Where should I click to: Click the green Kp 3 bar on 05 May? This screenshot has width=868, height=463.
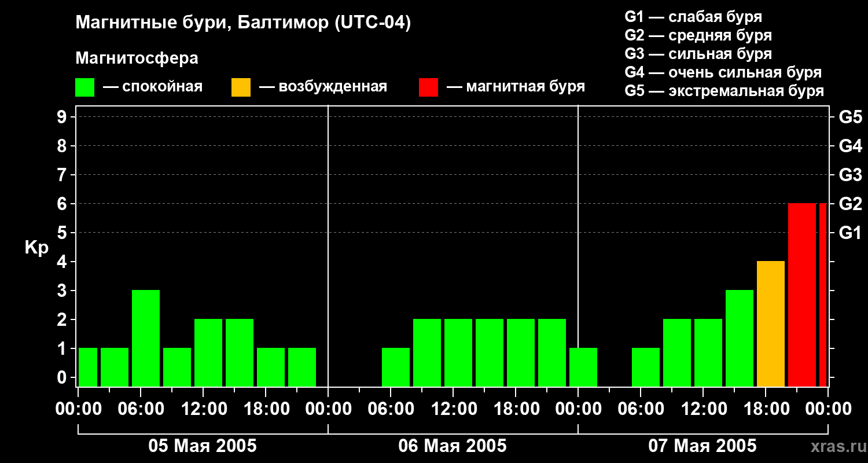[x=146, y=339]
